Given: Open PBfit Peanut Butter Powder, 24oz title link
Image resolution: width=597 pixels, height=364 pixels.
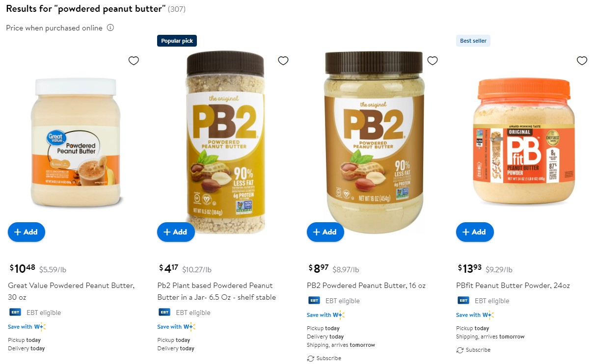Looking at the screenshot, I should click(513, 286).
